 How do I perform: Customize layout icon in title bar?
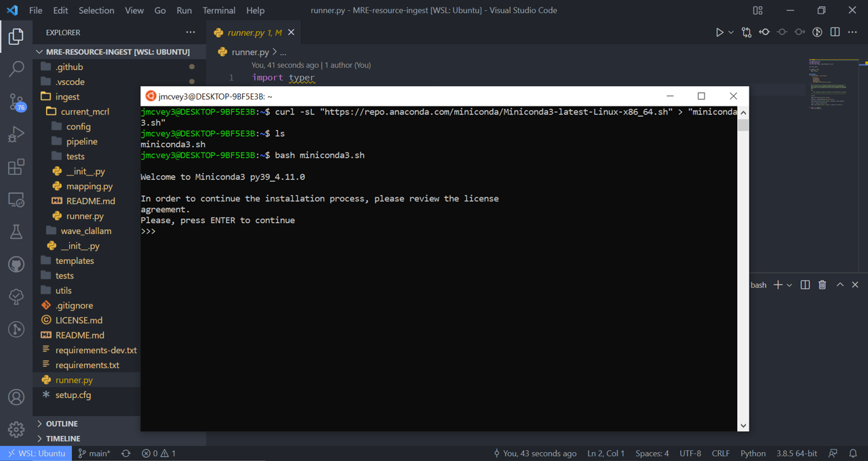point(758,10)
